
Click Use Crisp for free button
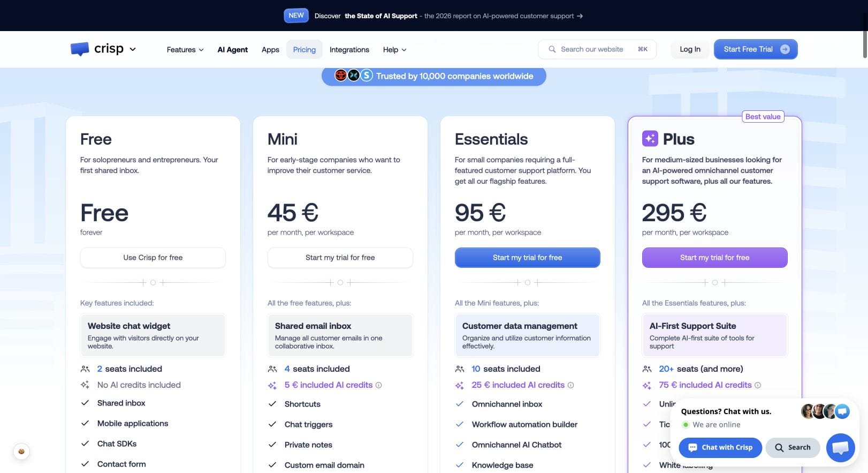tap(153, 258)
